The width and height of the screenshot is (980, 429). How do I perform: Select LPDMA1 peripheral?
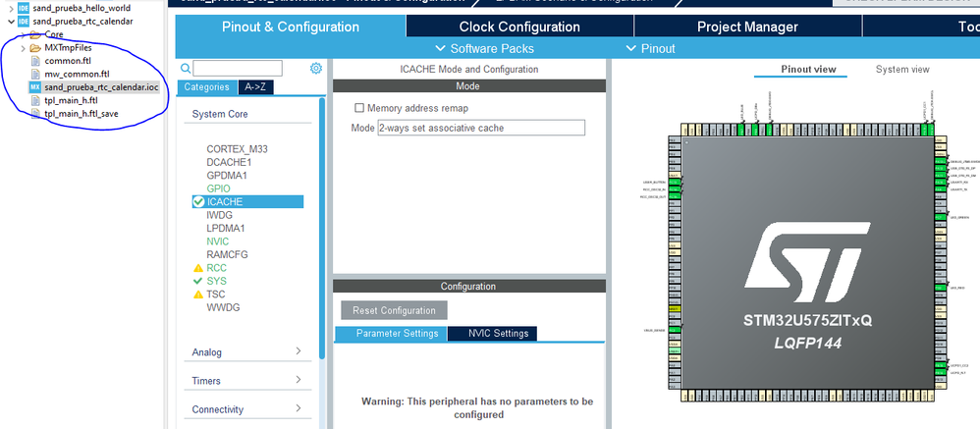[226, 228]
